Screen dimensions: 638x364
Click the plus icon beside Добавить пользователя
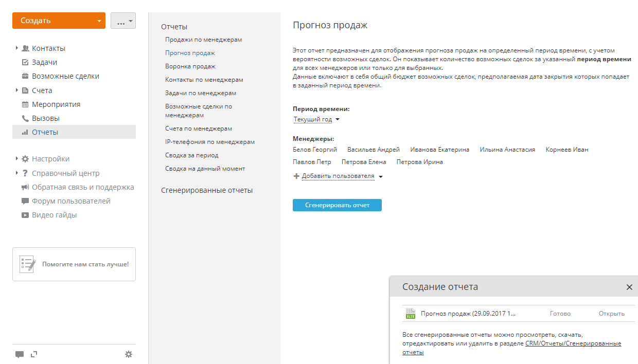tap(296, 176)
